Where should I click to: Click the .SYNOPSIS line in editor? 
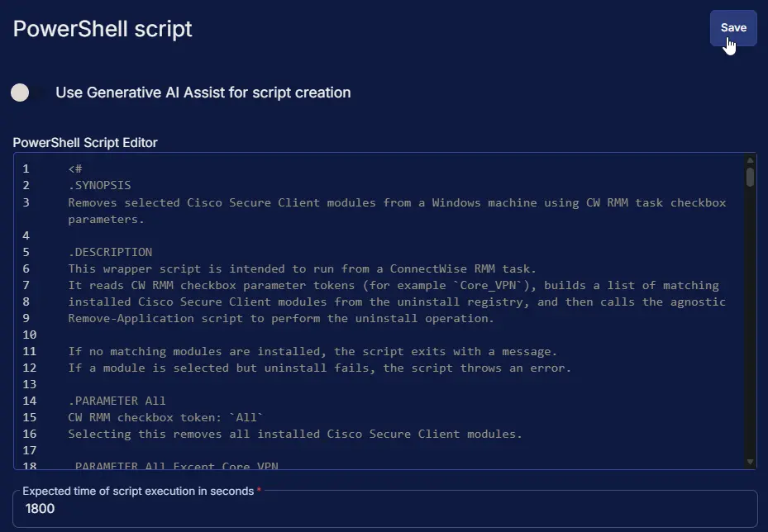(99, 186)
